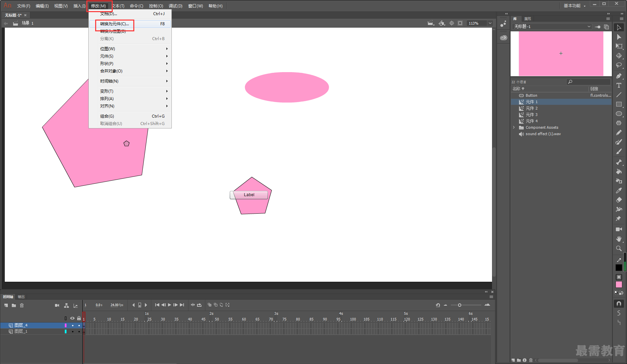
Task: Choose 组合(G) menu item
Action: tap(130, 116)
